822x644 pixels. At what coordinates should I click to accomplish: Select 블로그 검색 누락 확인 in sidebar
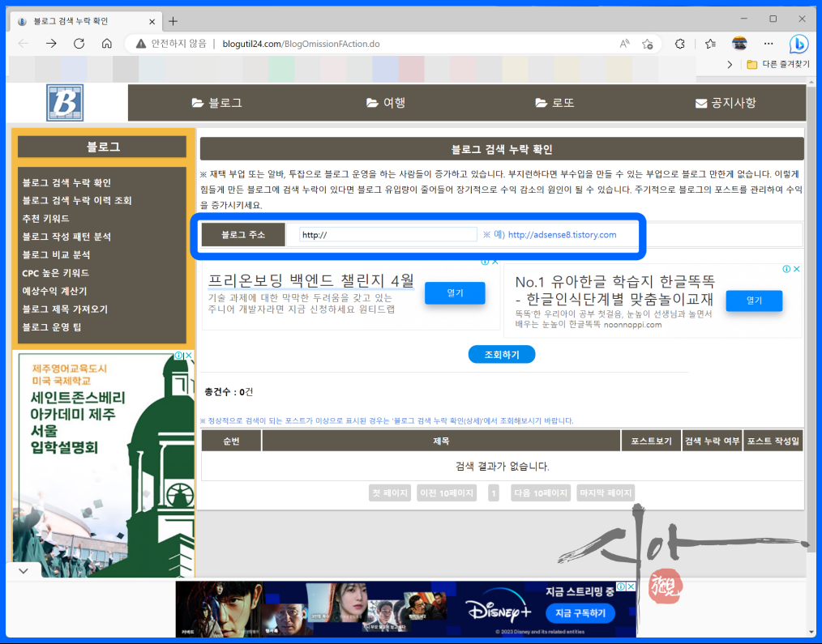coord(66,183)
